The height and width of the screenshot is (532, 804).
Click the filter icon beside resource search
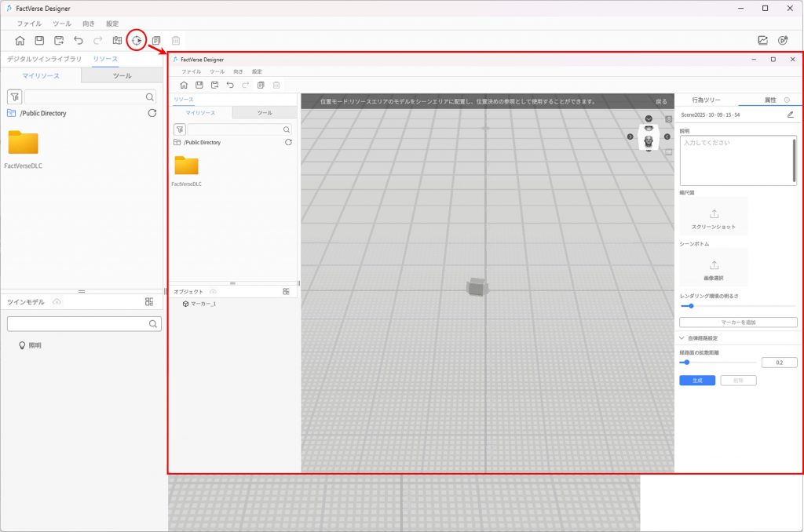(13, 97)
